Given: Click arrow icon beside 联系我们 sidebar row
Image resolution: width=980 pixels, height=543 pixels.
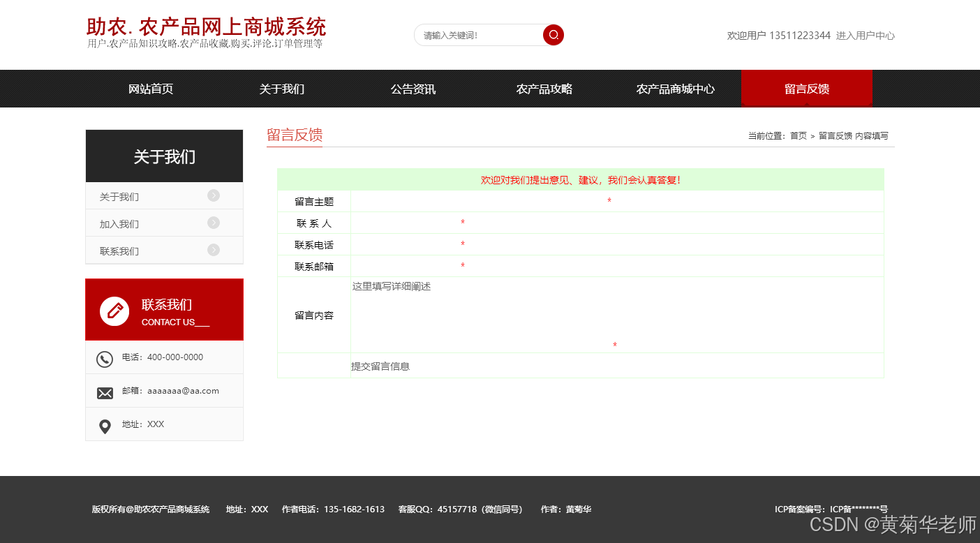Looking at the screenshot, I should [x=214, y=250].
